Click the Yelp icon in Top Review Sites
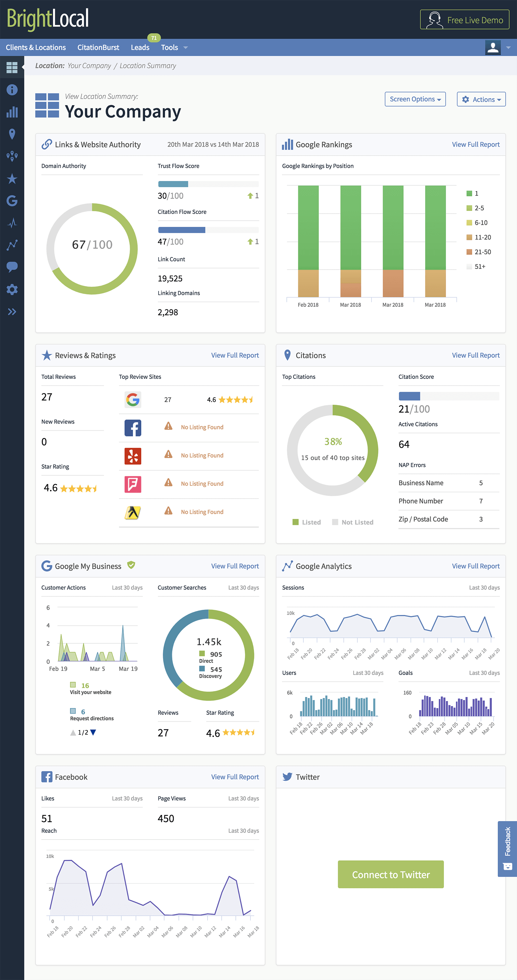The width and height of the screenshot is (517, 980). (x=133, y=456)
